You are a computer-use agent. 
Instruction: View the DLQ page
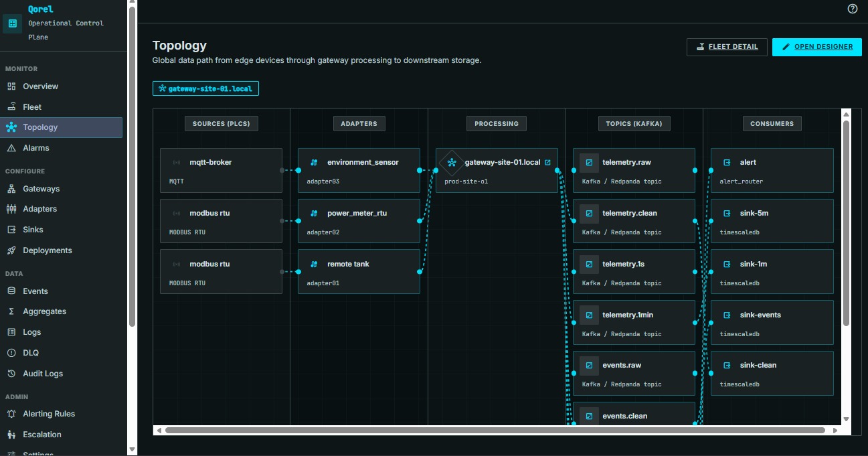click(x=61, y=353)
